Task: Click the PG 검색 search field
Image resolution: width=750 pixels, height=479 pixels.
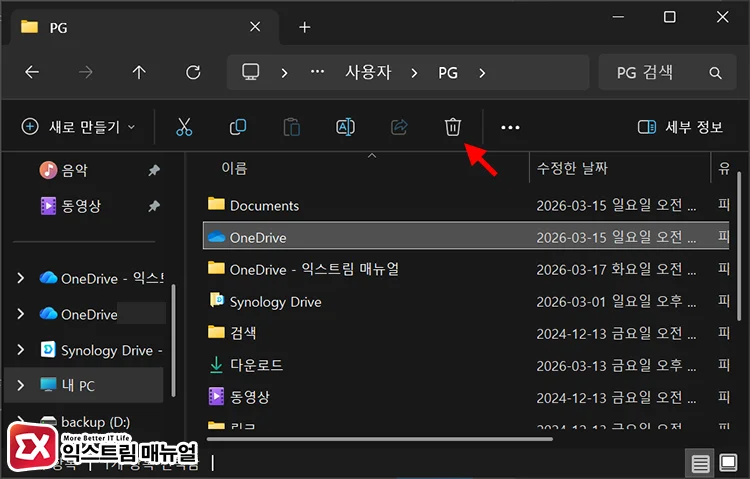Action: (x=667, y=72)
